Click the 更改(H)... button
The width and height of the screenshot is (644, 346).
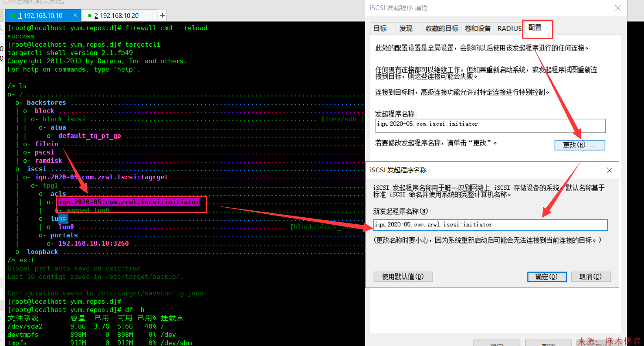pos(580,145)
